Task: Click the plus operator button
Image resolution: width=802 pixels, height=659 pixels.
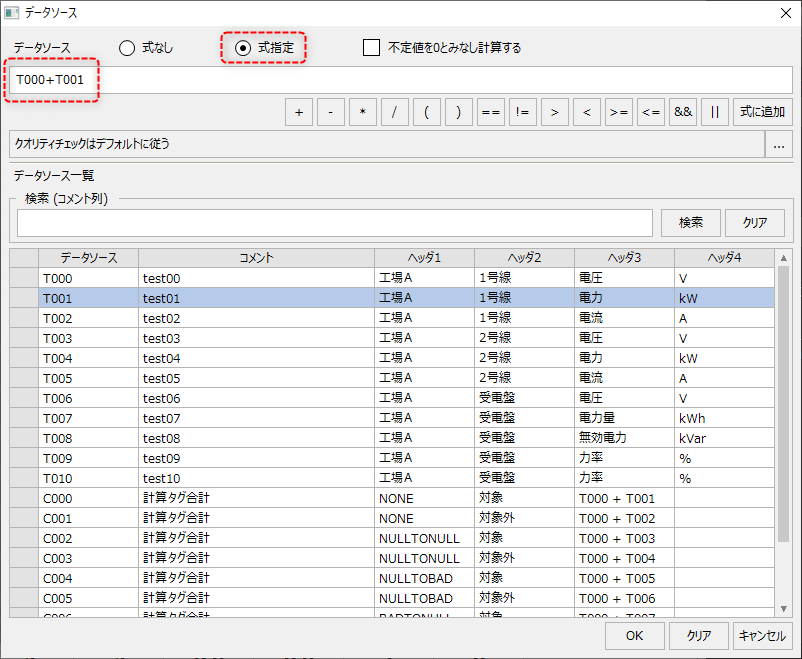Action: 298,112
